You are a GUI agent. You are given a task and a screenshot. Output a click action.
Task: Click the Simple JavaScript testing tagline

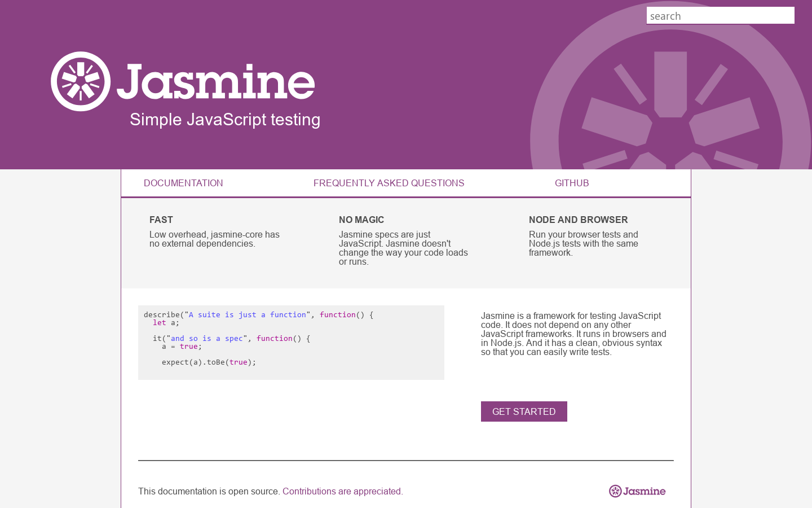point(225,120)
